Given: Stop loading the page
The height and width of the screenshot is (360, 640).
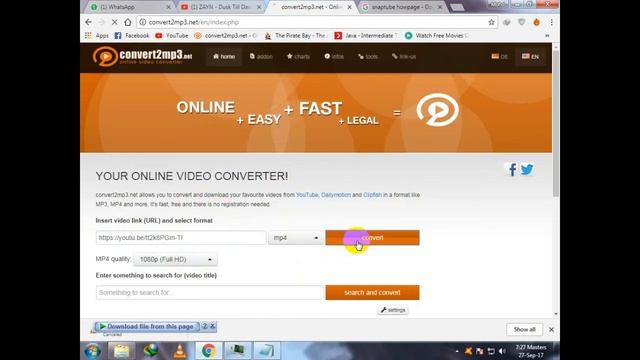Looking at the screenshot, I should point(115,22).
